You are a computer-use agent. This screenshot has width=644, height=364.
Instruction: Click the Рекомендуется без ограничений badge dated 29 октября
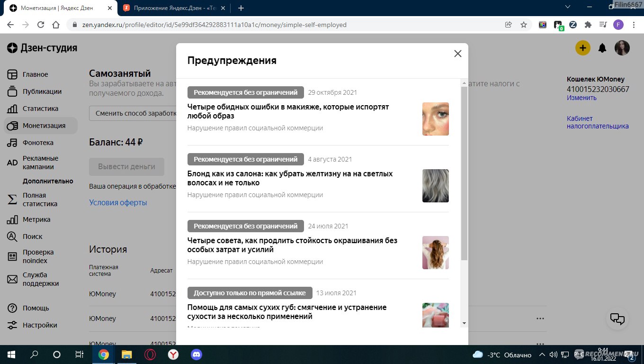[x=245, y=92]
